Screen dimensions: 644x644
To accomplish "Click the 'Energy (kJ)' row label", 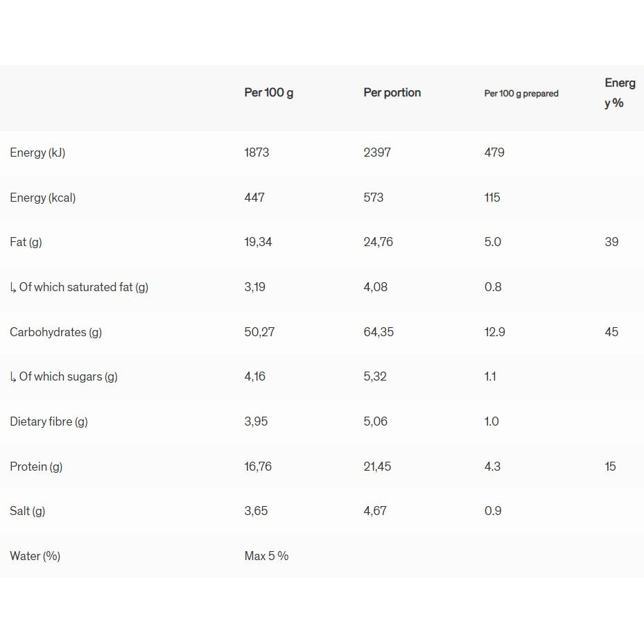I will (x=37, y=153).
